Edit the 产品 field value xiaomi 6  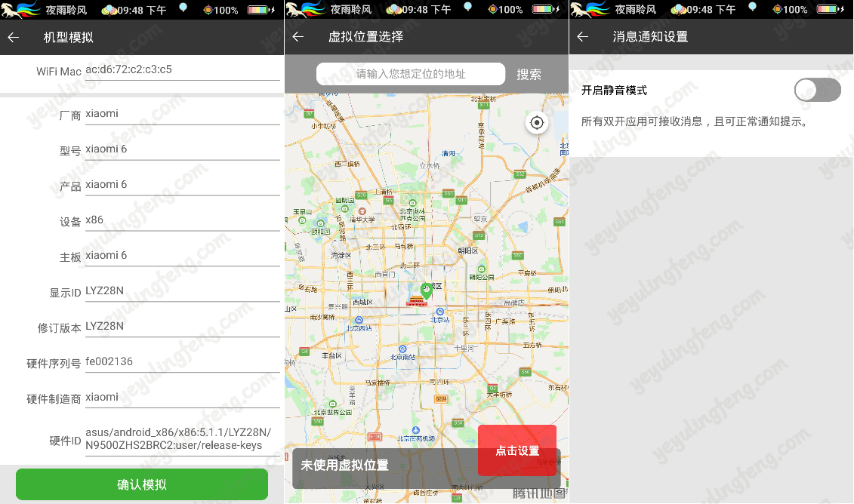(x=183, y=185)
